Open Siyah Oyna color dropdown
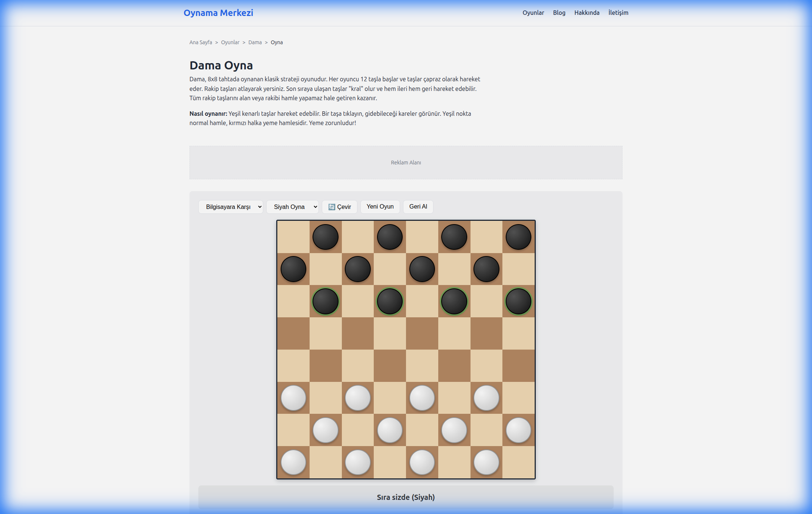 click(x=293, y=207)
